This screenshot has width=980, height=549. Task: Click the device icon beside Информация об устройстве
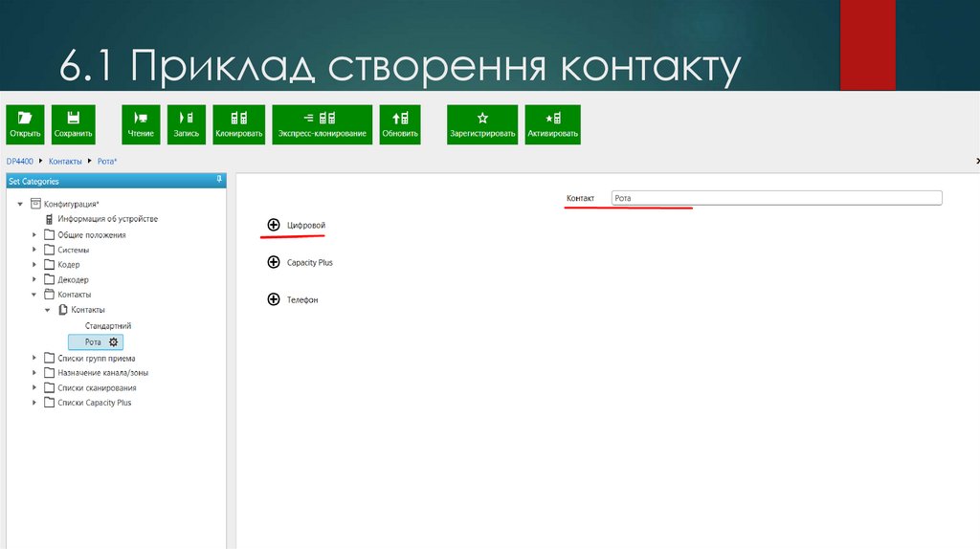point(50,219)
